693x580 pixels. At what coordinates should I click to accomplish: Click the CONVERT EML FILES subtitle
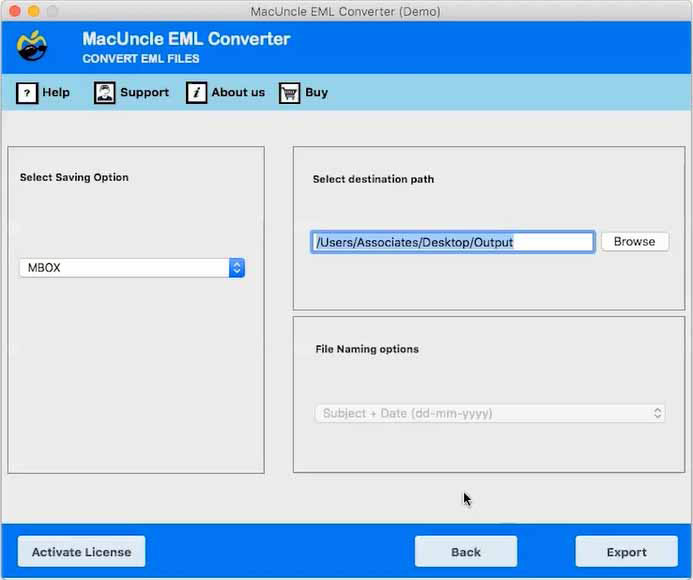coord(141,59)
